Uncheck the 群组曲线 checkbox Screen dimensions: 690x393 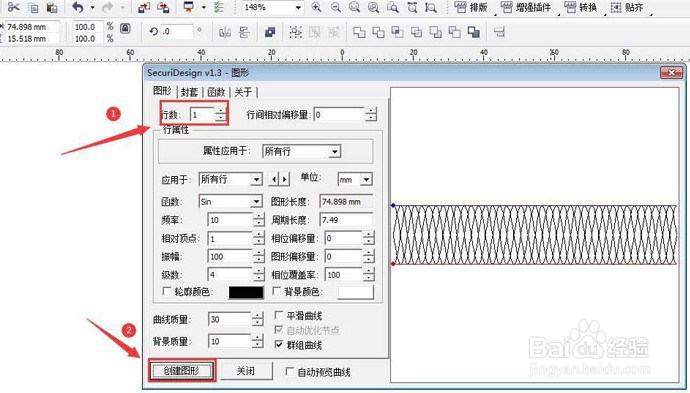[279, 345]
